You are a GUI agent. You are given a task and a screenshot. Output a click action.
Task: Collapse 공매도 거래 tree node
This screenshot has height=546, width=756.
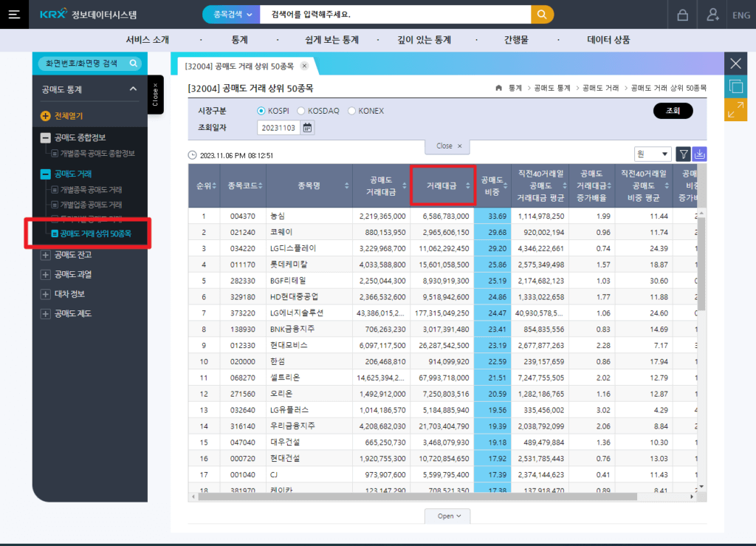click(x=45, y=174)
